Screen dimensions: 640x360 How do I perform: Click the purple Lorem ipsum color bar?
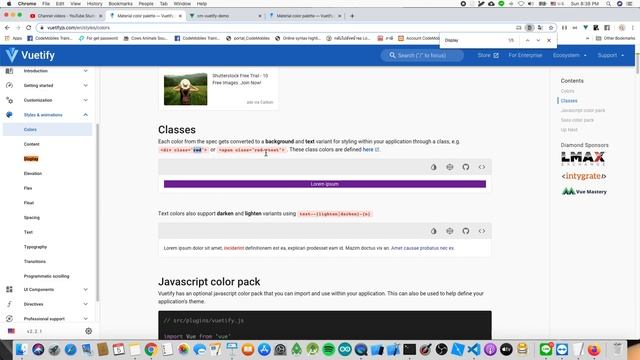point(325,184)
